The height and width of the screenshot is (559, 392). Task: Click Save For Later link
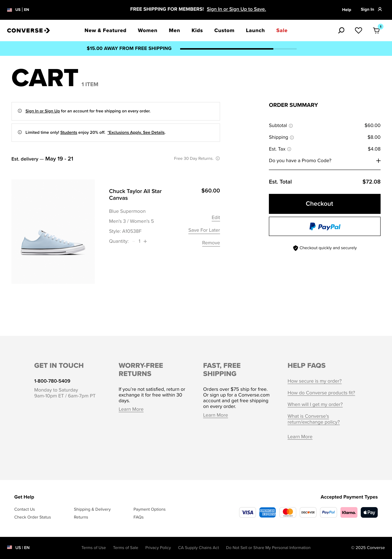pyautogui.click(x=204, y=230)
